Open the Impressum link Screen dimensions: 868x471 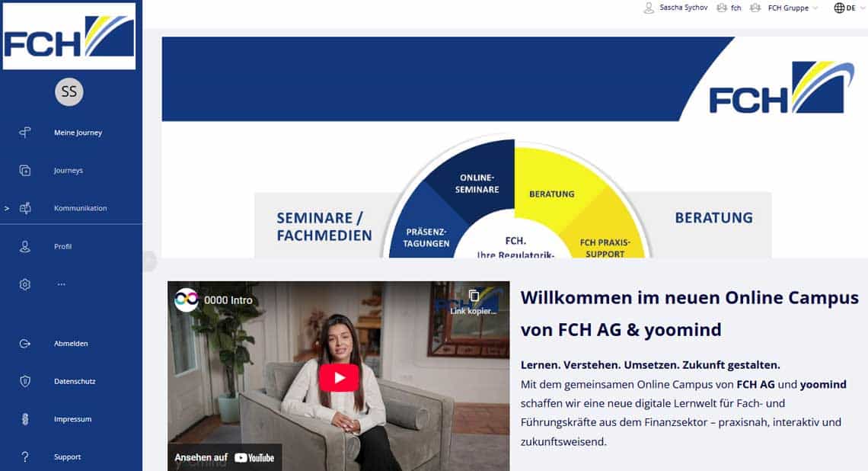(x=72, y=419)
